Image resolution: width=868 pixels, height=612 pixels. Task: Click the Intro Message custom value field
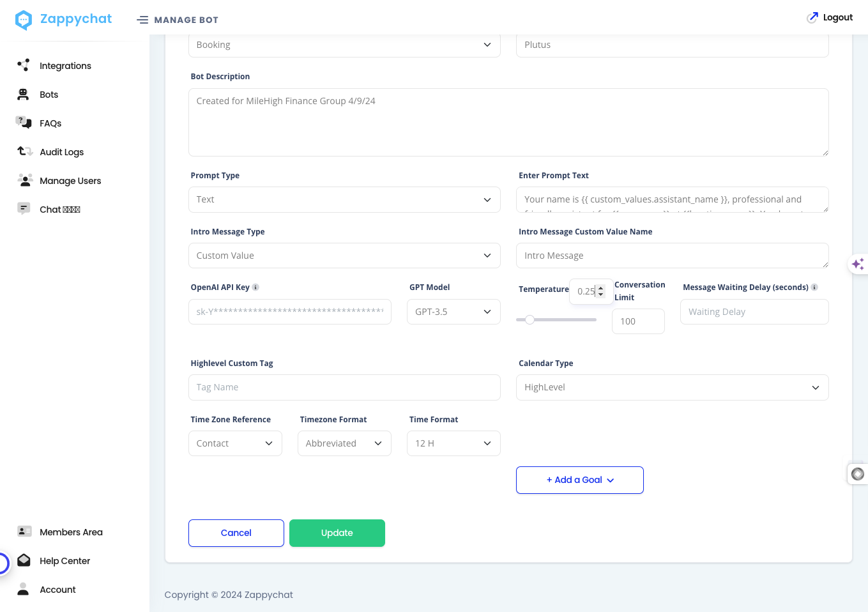coord(672,256)
